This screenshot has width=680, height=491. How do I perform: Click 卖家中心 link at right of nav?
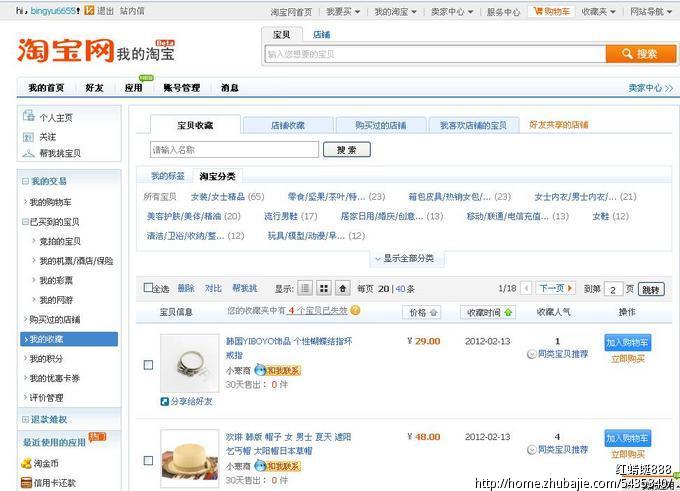pos(651,88)
